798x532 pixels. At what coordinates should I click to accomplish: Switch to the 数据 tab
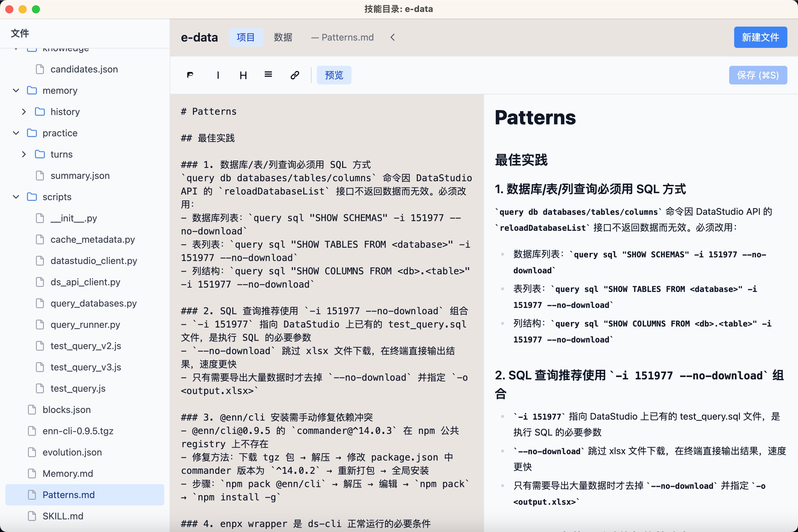point(283,37)
